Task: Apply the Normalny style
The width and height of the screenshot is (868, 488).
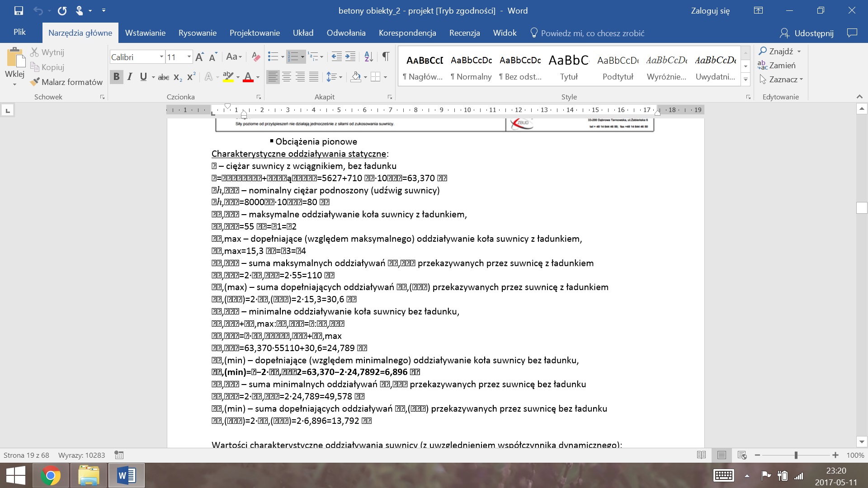Action: point(471,68)
